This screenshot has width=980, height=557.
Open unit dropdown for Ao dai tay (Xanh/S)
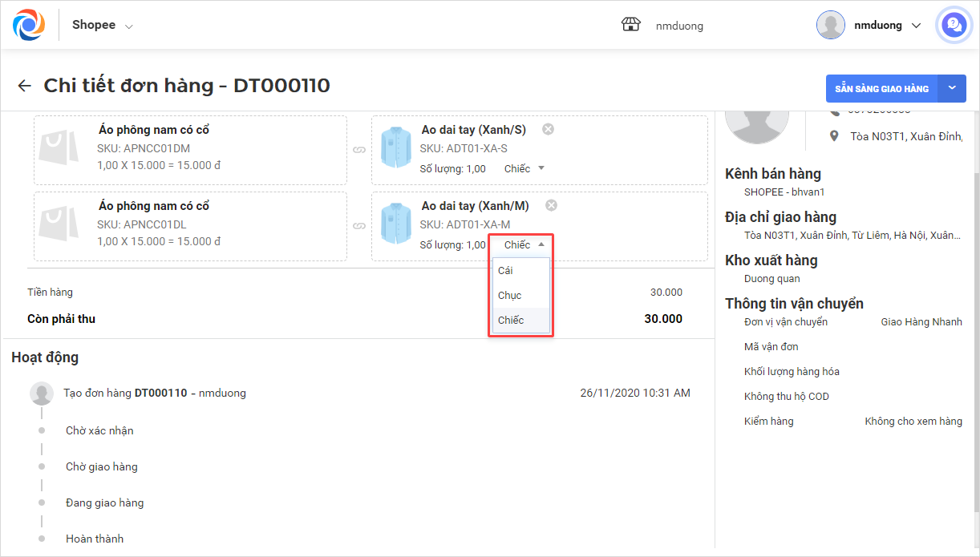524,168
